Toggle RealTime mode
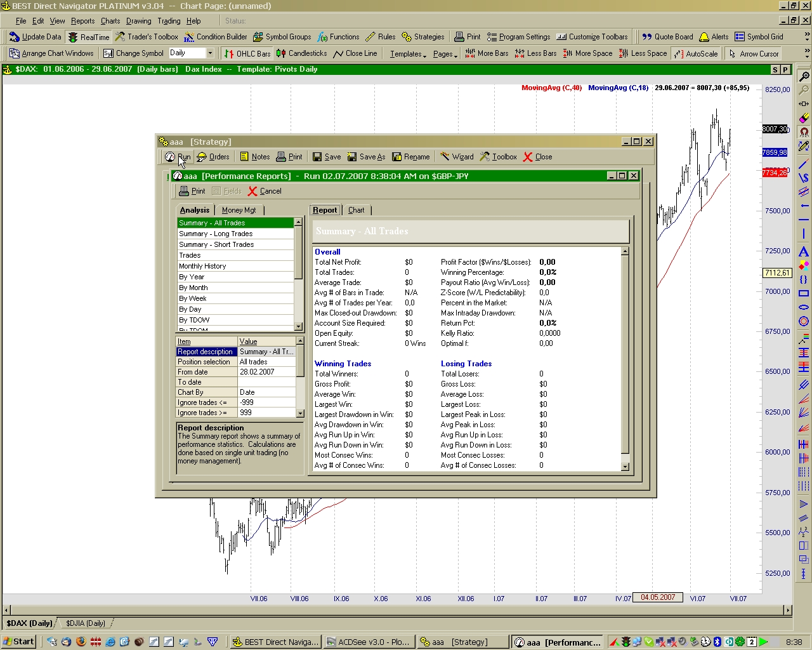The height and width of the screenshot is (650, 812). (x=89, y=37)
